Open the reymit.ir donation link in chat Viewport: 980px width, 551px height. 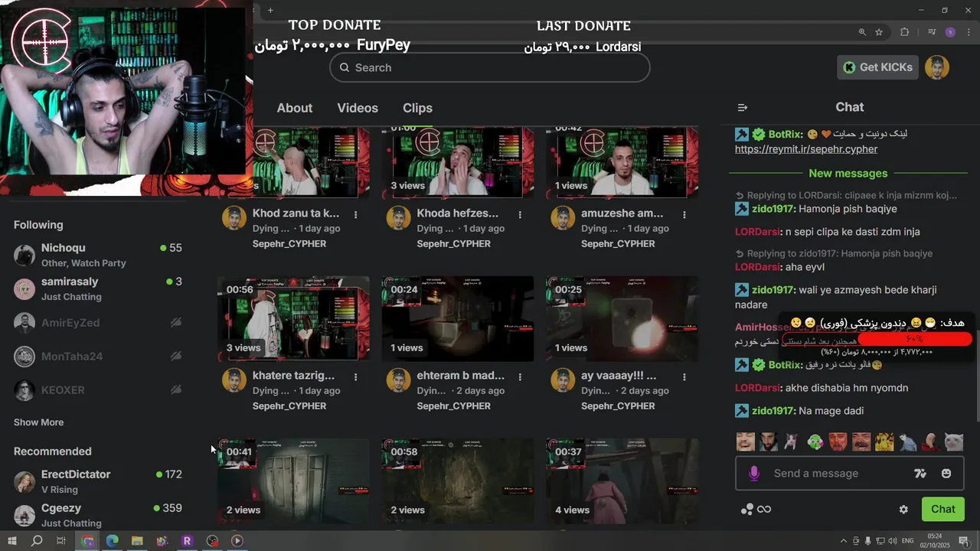(806, 149)
